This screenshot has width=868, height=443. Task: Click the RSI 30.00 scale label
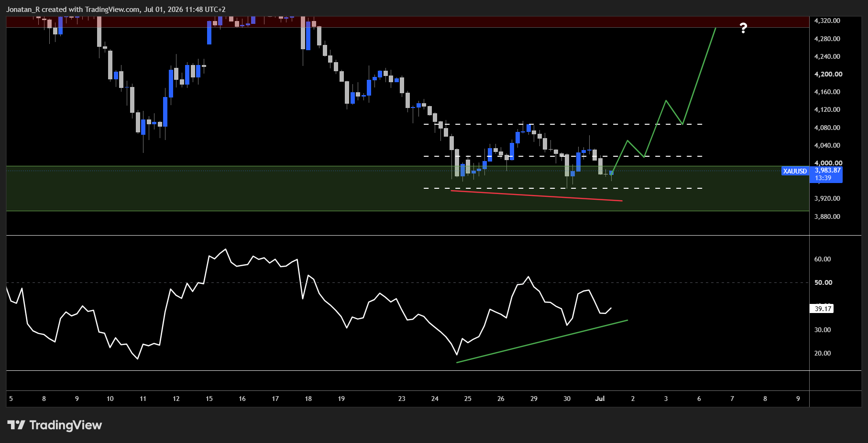[823, 330]
